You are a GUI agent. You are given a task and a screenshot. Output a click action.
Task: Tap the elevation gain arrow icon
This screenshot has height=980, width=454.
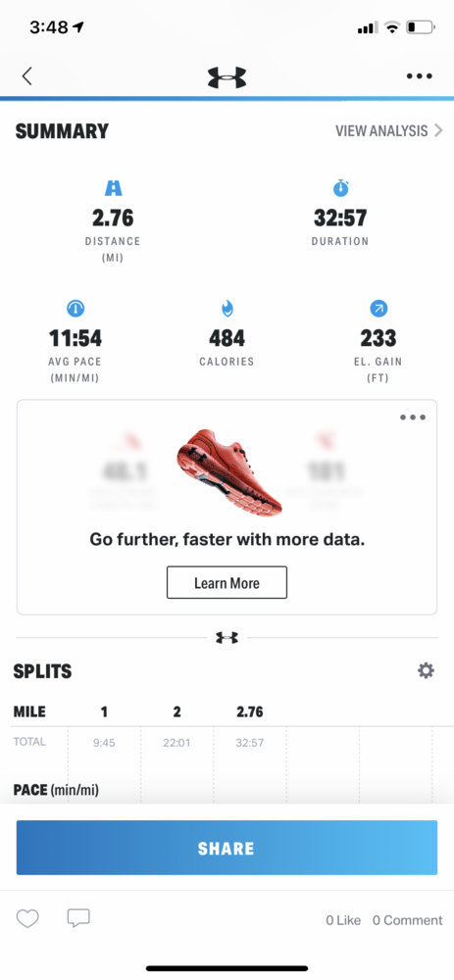(x=378, y=308)
